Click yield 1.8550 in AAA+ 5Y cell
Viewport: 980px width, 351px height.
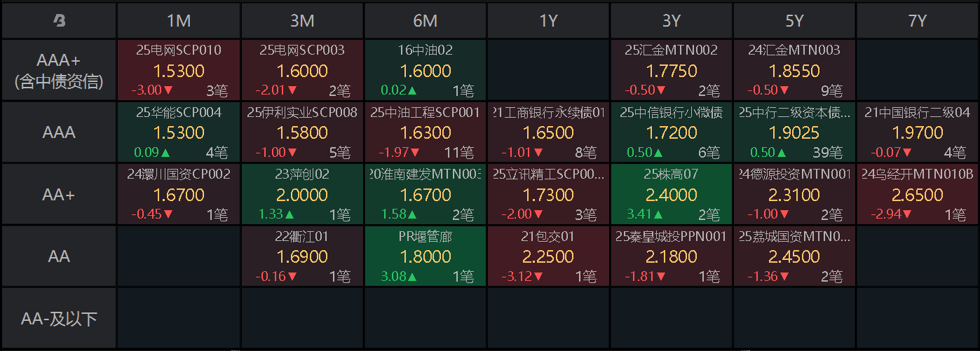(x=794, y=71)
